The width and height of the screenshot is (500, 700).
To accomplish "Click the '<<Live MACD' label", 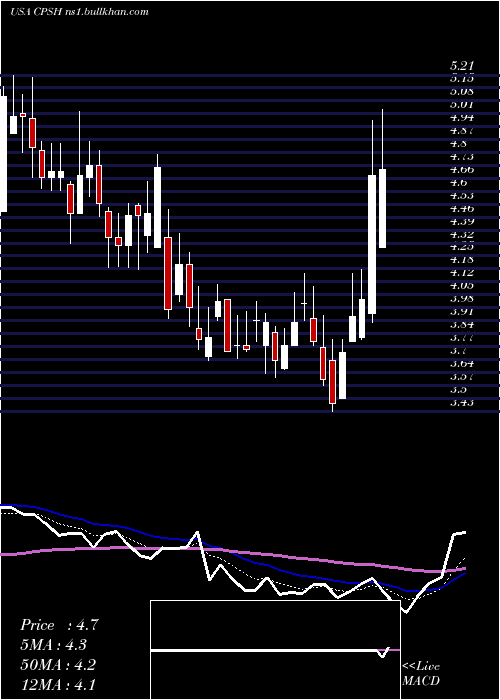I will click(421, 674).
